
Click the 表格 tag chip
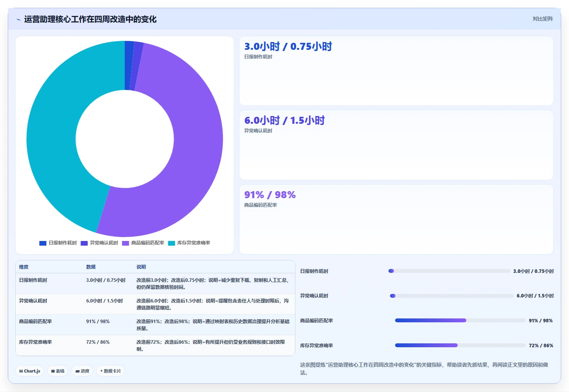pos(58,371)
